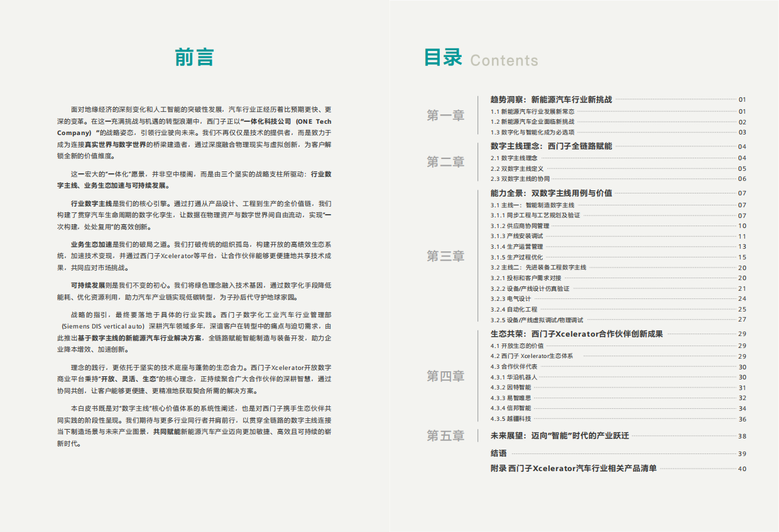Open chapter title '数字主线理念：西门子全链路赋能'

(x=551, y=146)
